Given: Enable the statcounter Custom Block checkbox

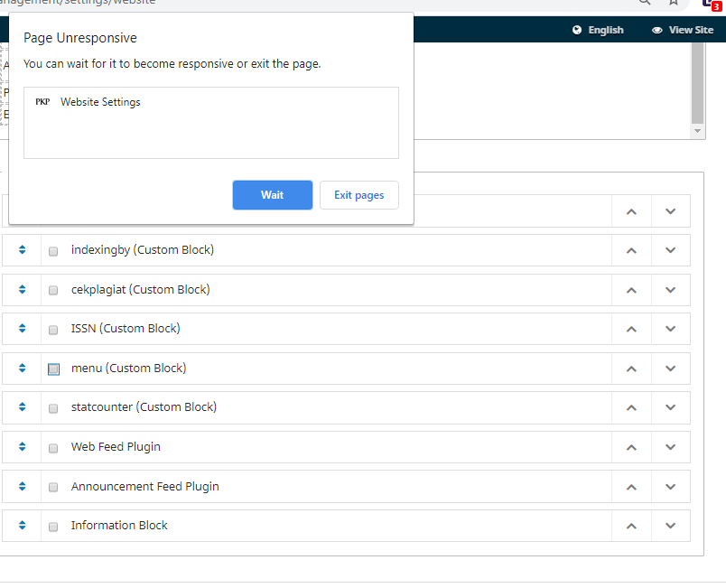Looking at the screenshot, I should tap(53, 409).
